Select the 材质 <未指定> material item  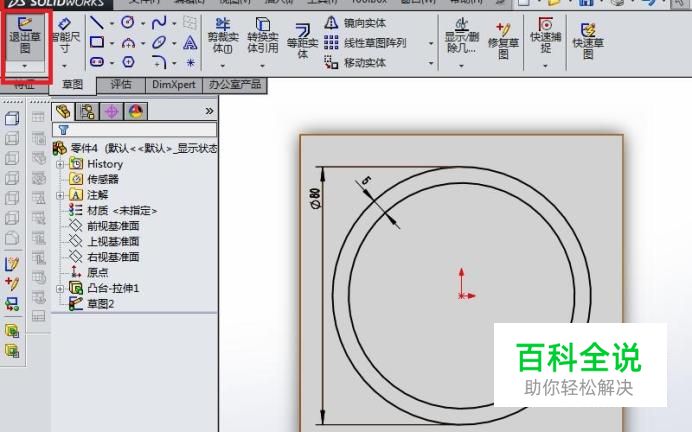tap(113, 210)
